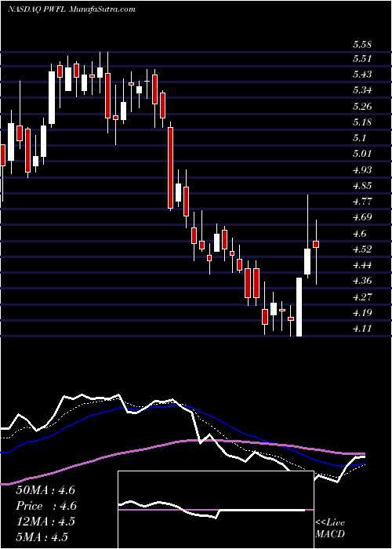392x549 pixels.
Task: Click the 5.58 price axis label
Action: tap(362, 45)
